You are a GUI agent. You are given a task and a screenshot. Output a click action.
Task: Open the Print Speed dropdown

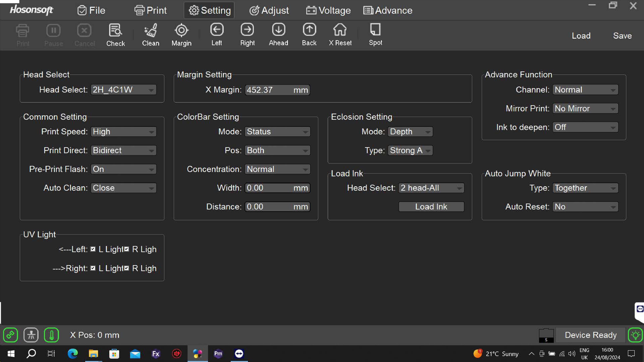tap(123, 132)
